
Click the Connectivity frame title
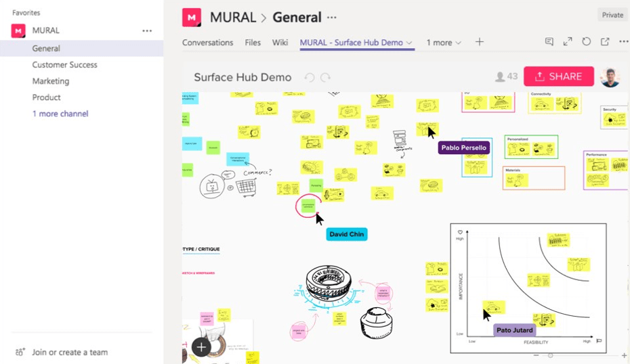[x=541, y=94]
